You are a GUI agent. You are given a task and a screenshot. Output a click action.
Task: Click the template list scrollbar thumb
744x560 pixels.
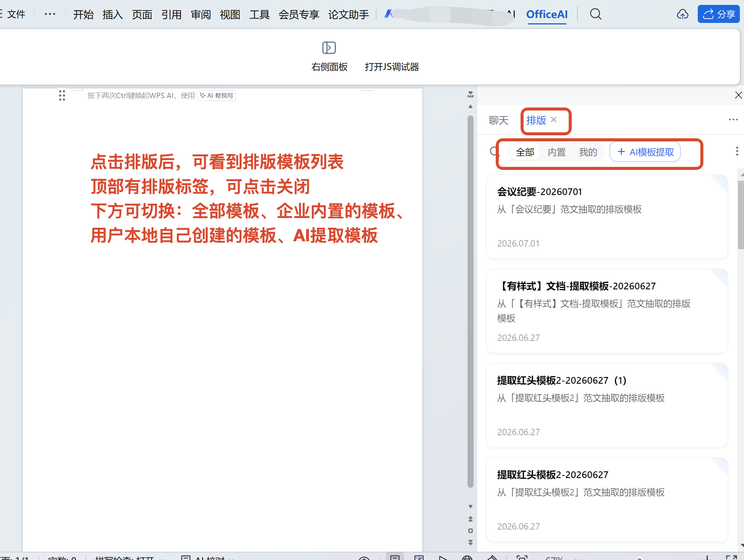[741, 215]
